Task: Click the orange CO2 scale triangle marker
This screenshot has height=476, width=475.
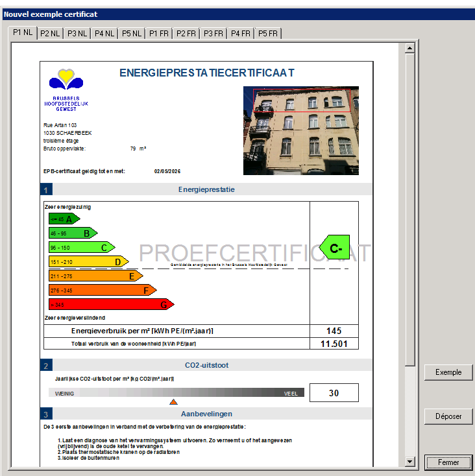Action: click(173, 402)
